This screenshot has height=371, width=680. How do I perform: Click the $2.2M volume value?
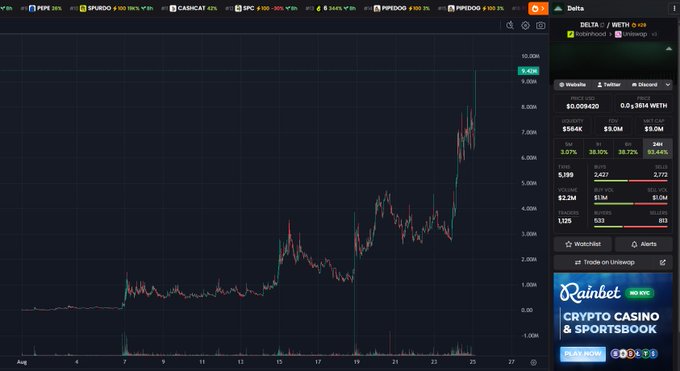point(567,198)
